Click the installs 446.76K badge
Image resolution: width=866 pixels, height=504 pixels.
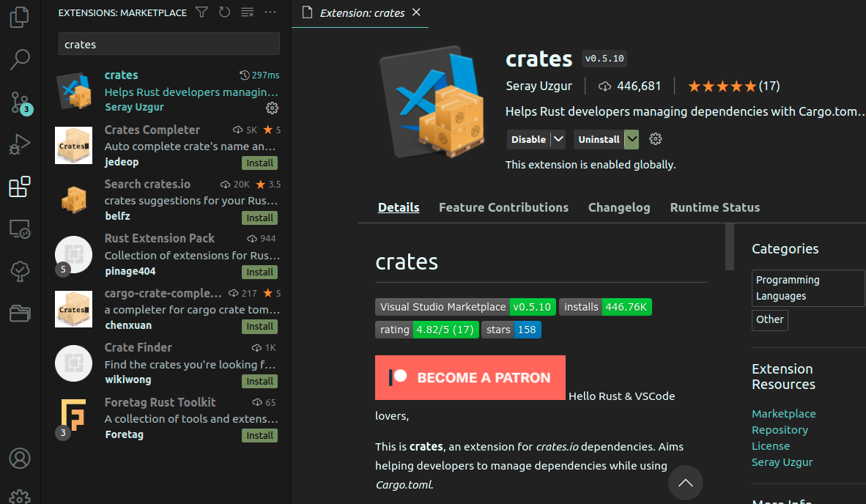[x=605, y=307]
